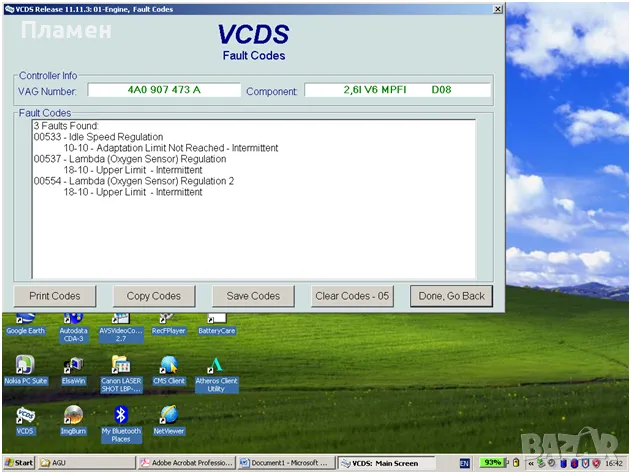Clear fault codes using Clear Codes - 05
Screen dimensions: 631x474
(352, 296)
